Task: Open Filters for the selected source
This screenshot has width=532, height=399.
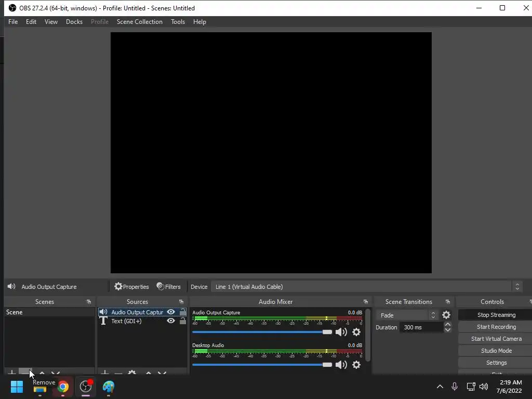Action: pos(169,287)
